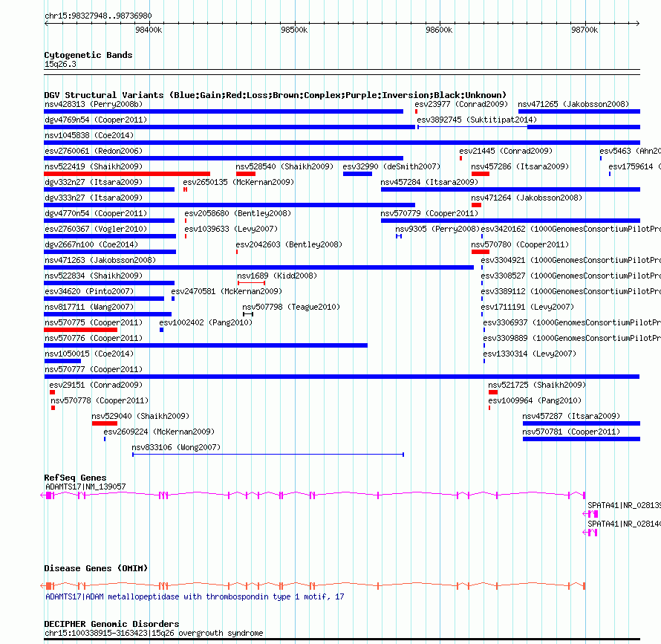Screen dimensions: 661x644
Task: Click the blue bar under nsv570777 (Cooper2011)
Action: click(x=342, y=377)
